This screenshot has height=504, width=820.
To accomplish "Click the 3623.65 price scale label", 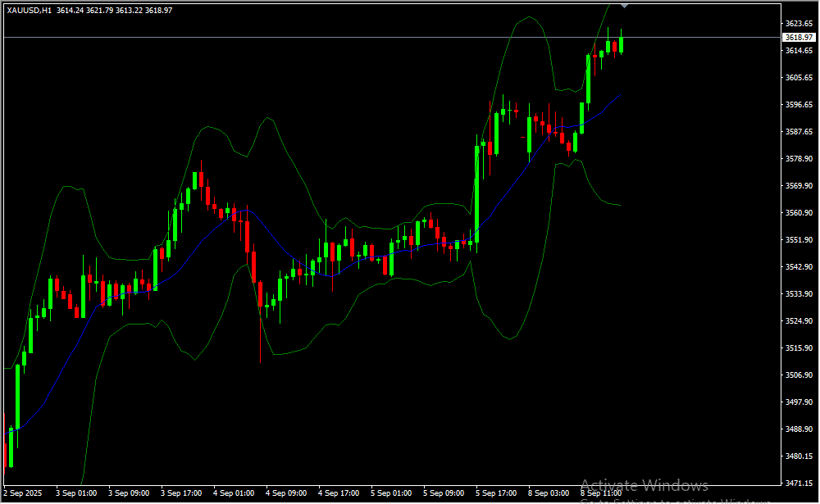I will pyautogui.click(x=798, y=24).
